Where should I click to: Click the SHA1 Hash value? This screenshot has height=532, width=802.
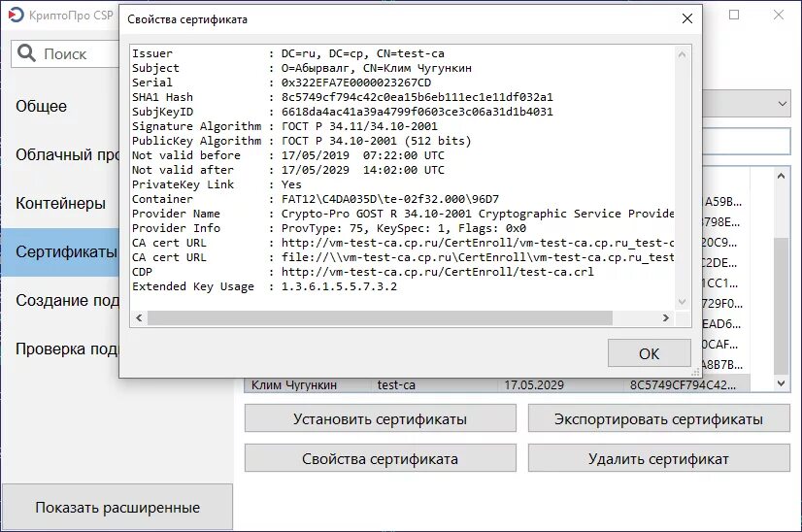tap(417, 97)
